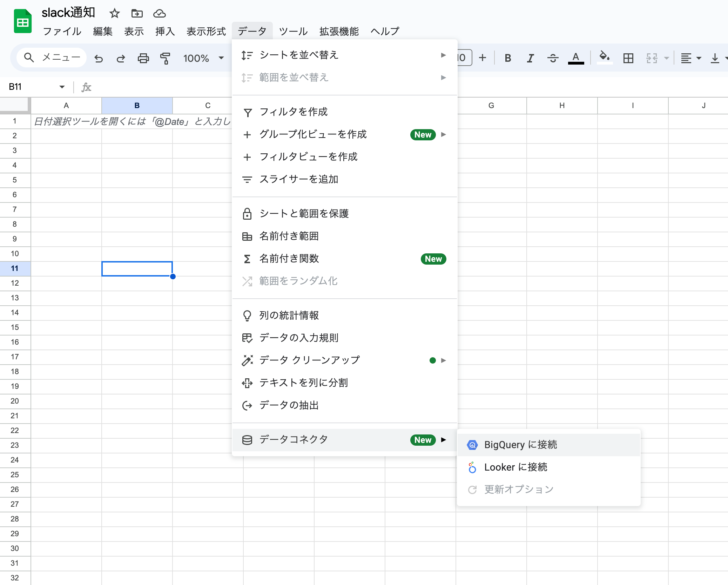Select 列の統計情報 item

pos(344,315)
